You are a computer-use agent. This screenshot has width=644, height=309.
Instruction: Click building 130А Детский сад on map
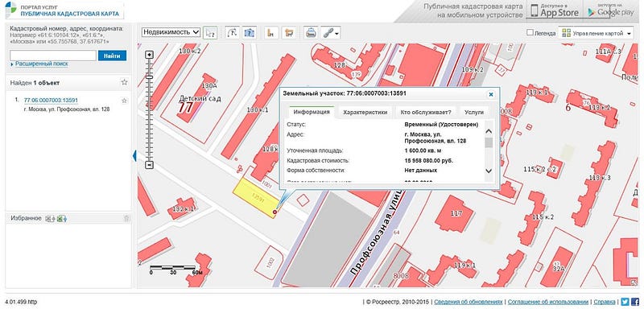197,97
